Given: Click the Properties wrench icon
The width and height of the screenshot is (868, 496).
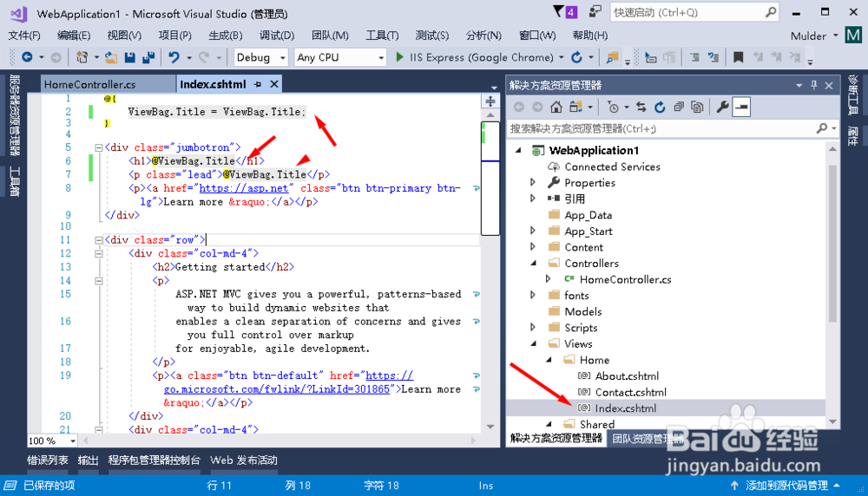Looking at the screenshot, I should [722, 107].
